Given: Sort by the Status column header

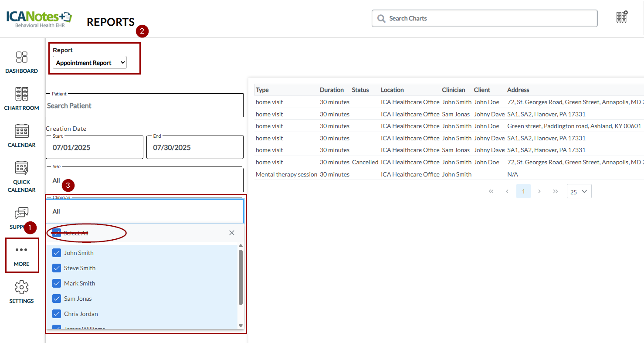Looking at the screenshot, I should [x=360, y=90].
